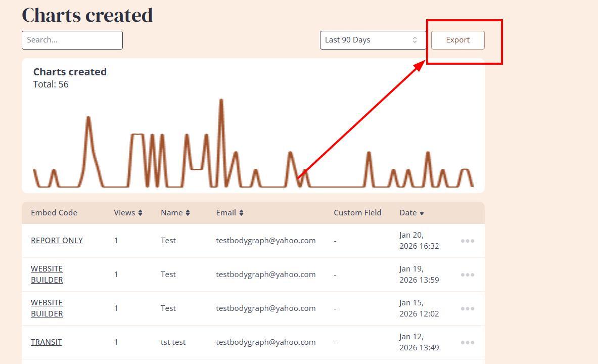Open the Last 90 Days dropdown

point(373,40)
